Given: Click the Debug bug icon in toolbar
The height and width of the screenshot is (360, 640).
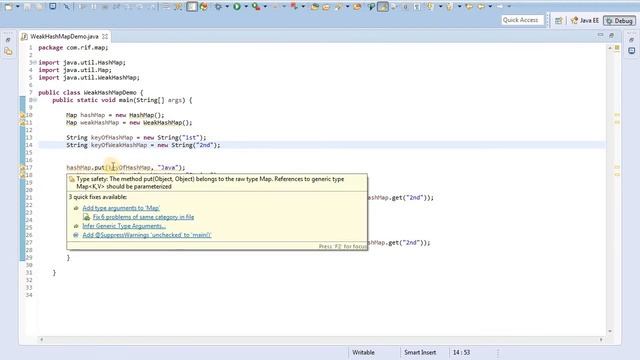Looking at the screenshot, I should (218, 7).
